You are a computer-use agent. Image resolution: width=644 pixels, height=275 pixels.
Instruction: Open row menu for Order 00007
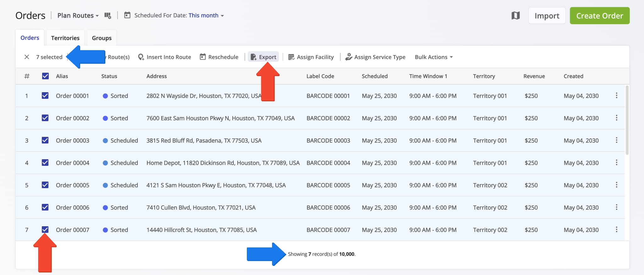tap(616, 229)
